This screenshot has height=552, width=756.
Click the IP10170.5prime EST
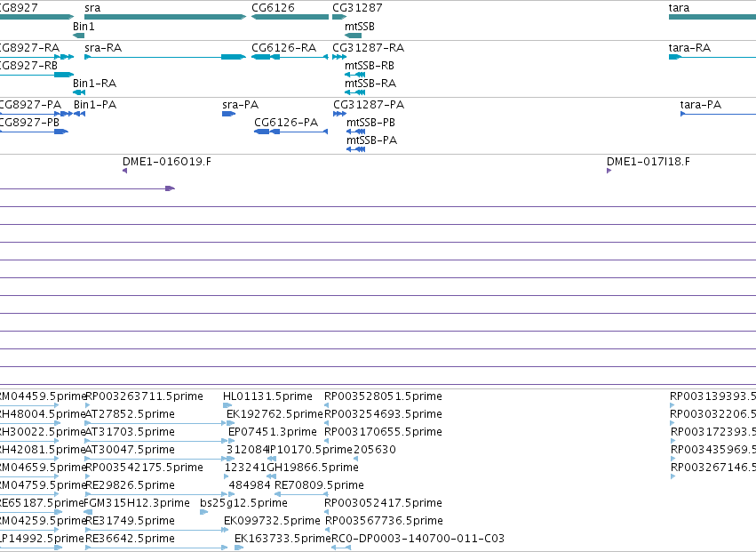[x=272, y=459]
